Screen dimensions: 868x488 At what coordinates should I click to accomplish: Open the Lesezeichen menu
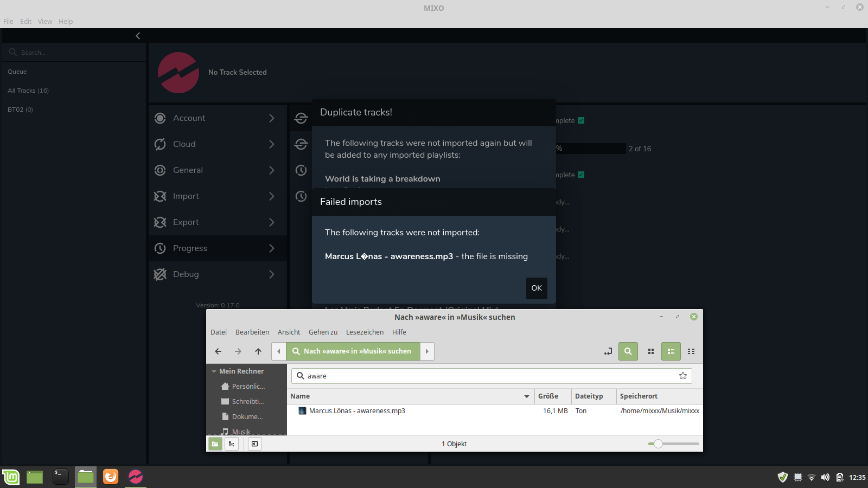[365, 332]
